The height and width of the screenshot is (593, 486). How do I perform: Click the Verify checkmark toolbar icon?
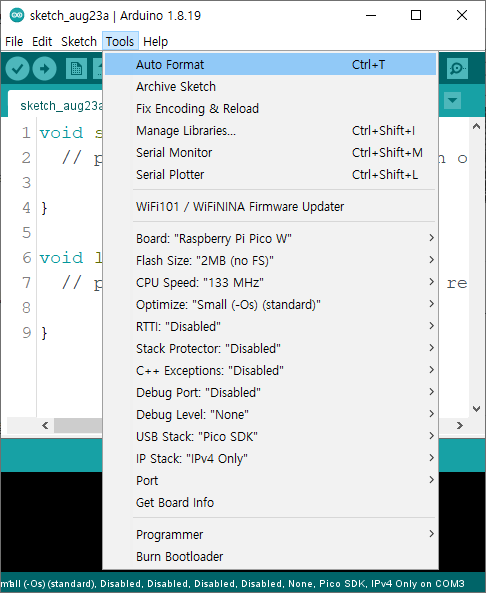pyautogui.click(x=17, y=68)
